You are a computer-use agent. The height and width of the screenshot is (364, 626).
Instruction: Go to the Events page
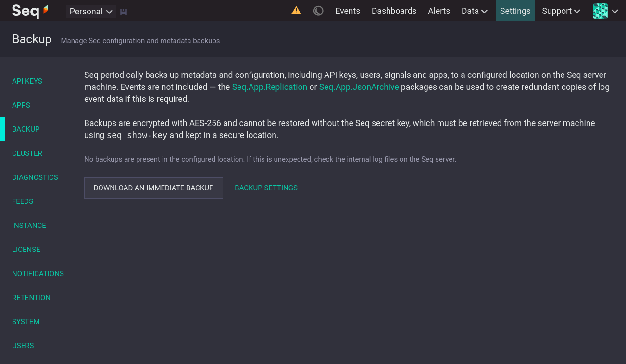pos(348,11)
